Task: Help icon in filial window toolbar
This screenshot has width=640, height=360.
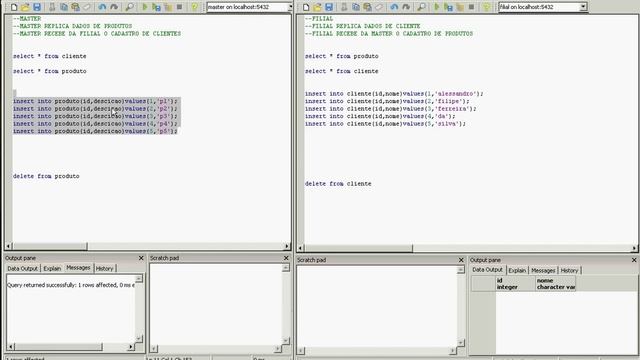Action: click(x=486, y=7)
